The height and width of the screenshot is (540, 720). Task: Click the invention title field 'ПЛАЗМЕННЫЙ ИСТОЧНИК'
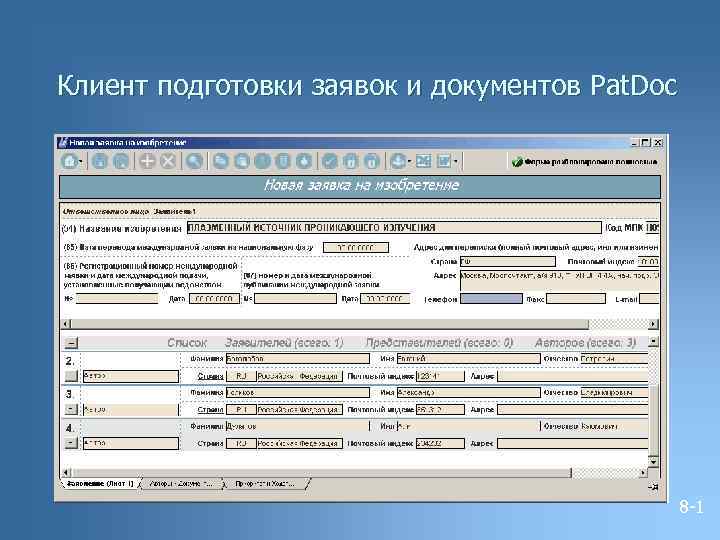tap(394, 228)
